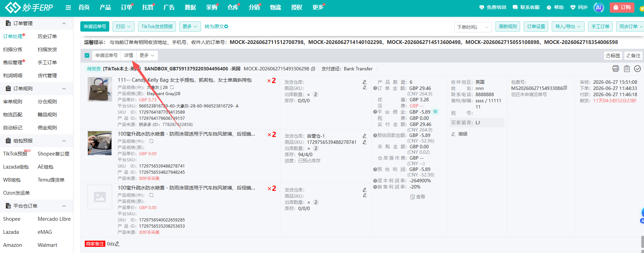The width and height of the screenshot is (644, 253).
Task: Open the order 详情 button
Action: tap(129, 55)
